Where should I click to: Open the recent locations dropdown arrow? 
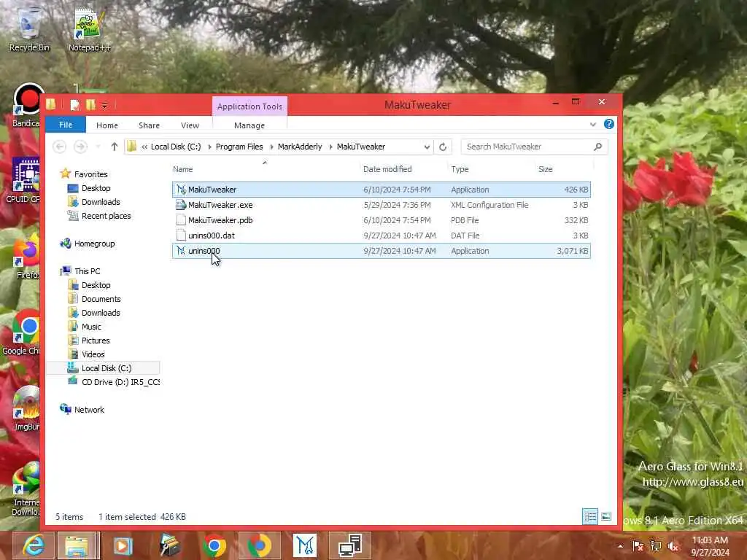[x=98, y=147]
